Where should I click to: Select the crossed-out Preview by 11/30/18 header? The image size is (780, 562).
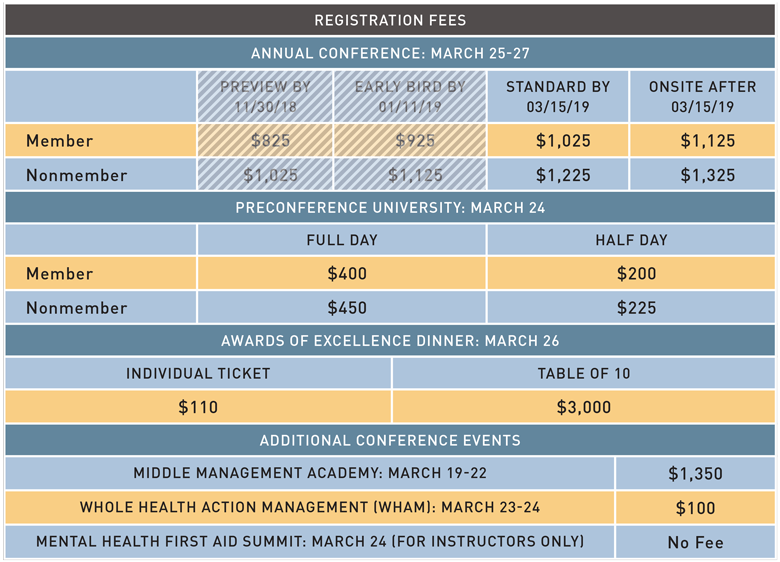click(265, 96)
